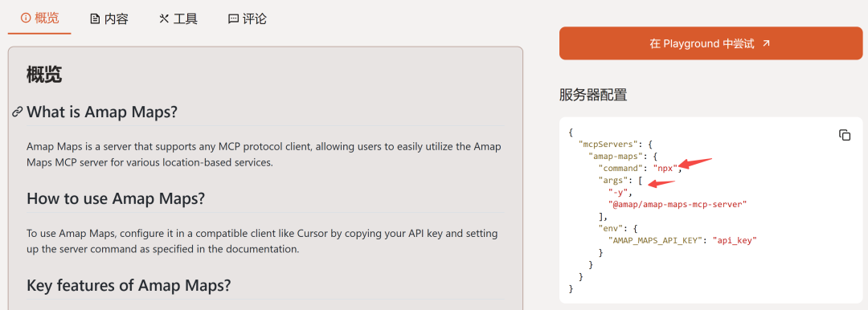Click the info circle icon on 概览 tab
868x310 pixels.
pyautogui.click(x=25, y=18)
